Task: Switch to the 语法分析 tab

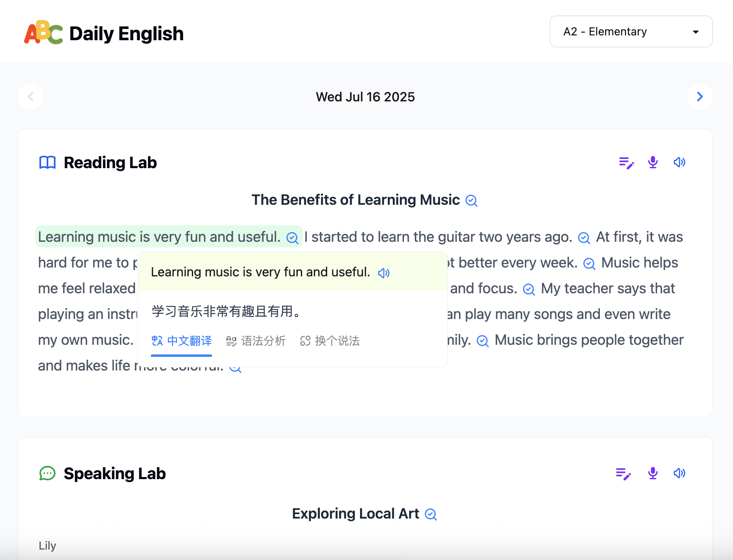Action: [256, 341]
